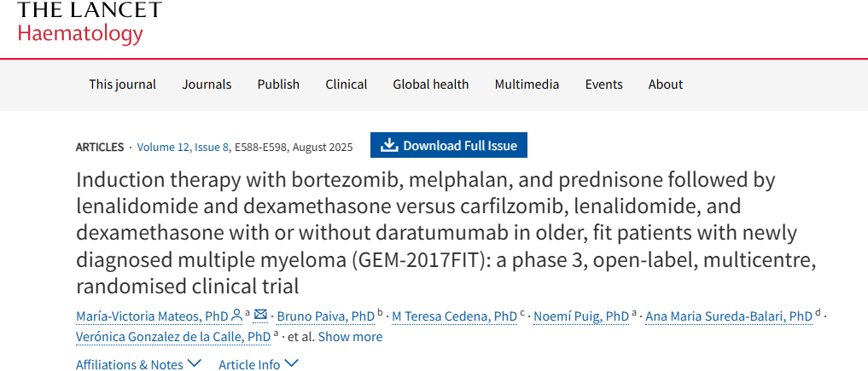Open the Global health menu
Screen dimensions: 868x371
[430, 84]
